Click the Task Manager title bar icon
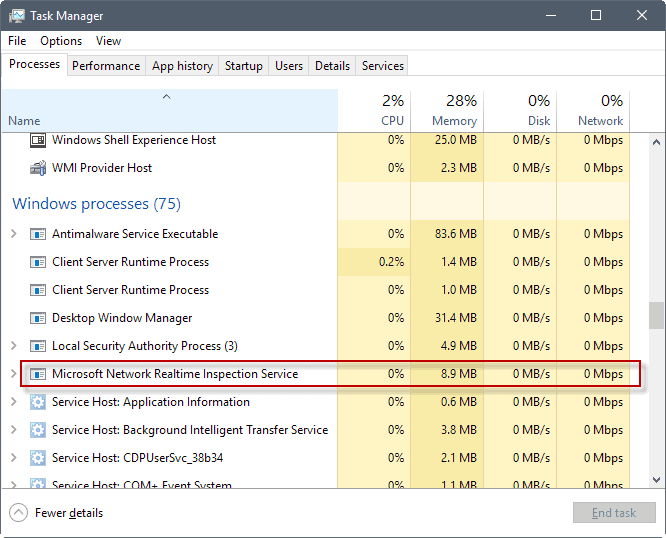 click(x=17, y=16)
